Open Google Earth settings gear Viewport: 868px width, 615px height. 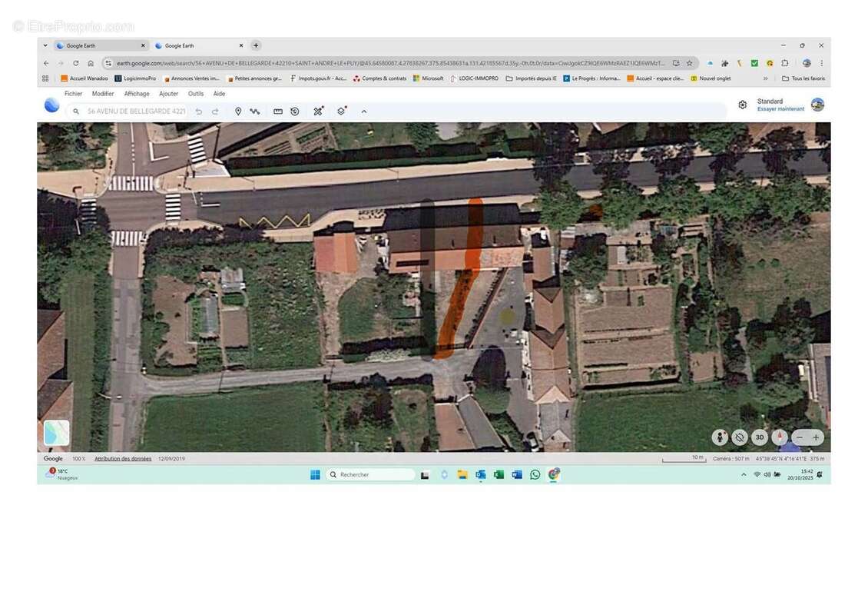[x=742, y=105]
